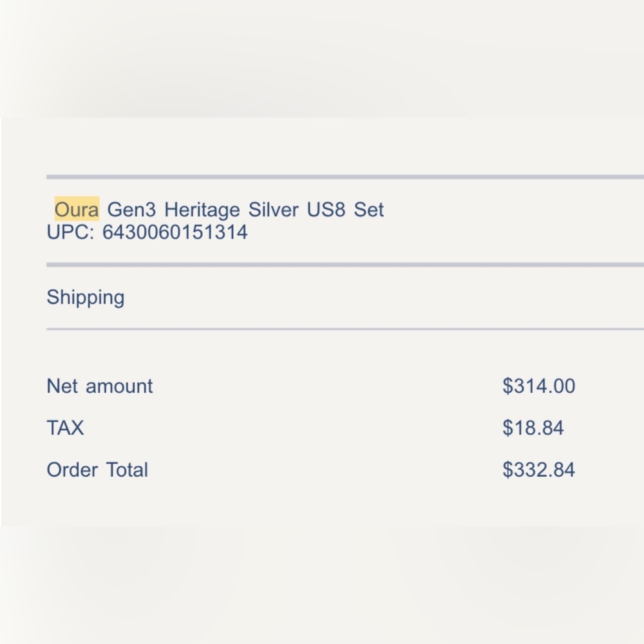Select the $18.84 tax value
Viewport: 644px width, 644px height.
(533, 428)
